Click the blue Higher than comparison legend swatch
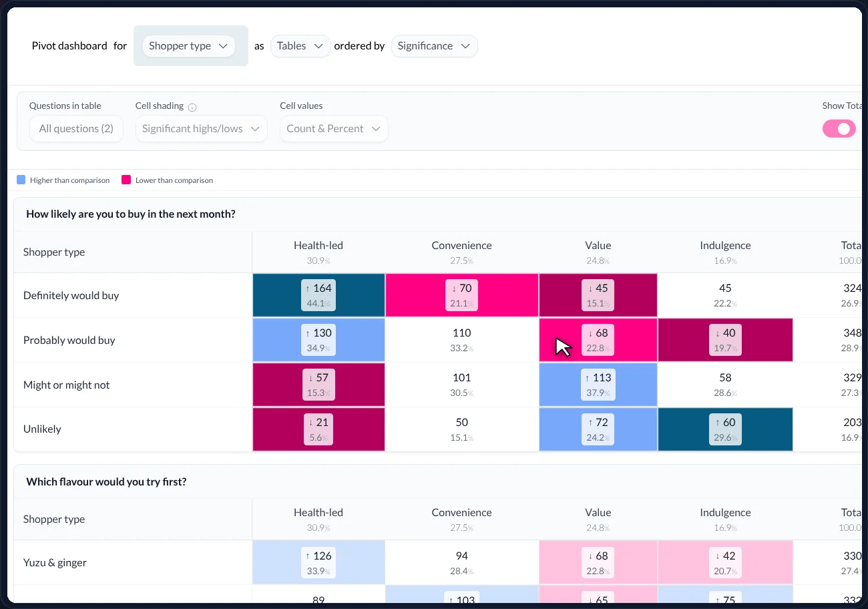 (21, 180)
